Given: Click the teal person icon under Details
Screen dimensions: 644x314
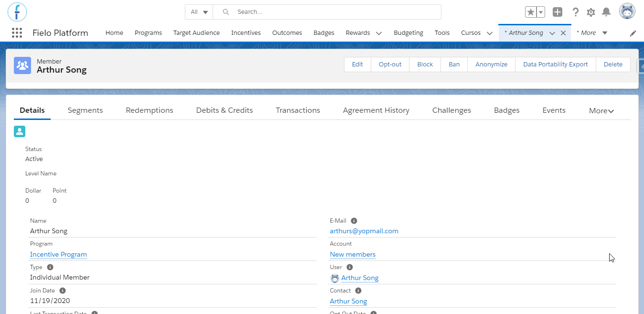Looking at the screenshot, I should [20, 131].
